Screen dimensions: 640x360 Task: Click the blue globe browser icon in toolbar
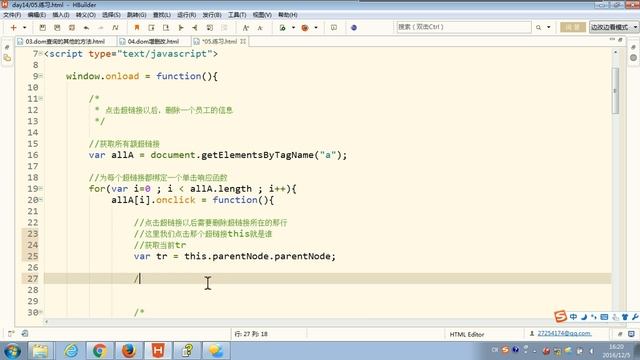[354, 27]
